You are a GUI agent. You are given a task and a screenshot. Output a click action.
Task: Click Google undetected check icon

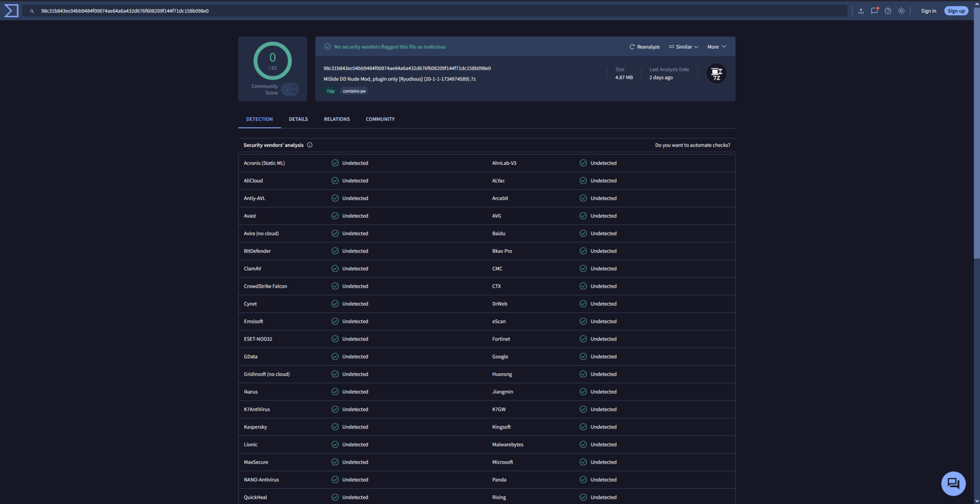[583, 357]
